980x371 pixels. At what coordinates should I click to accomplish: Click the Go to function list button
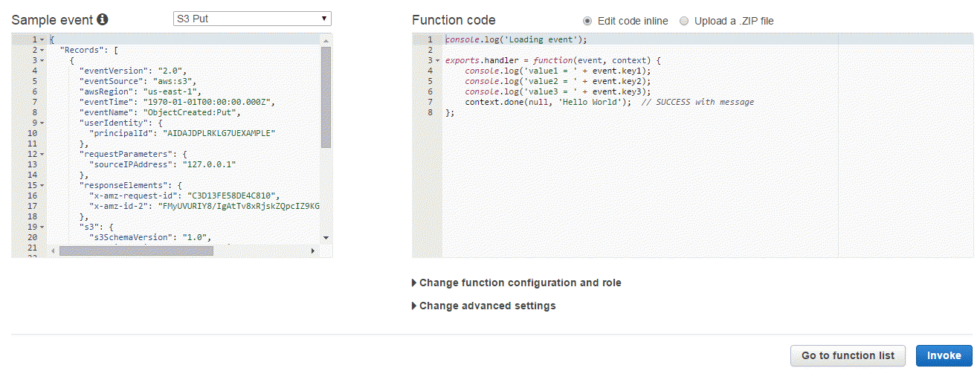tap(848, 355)
